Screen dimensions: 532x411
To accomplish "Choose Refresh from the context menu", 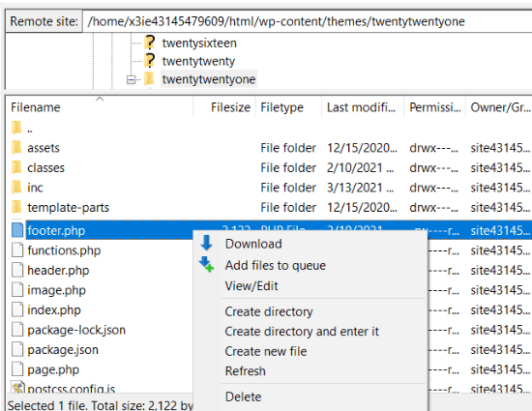I will (246, 371).
